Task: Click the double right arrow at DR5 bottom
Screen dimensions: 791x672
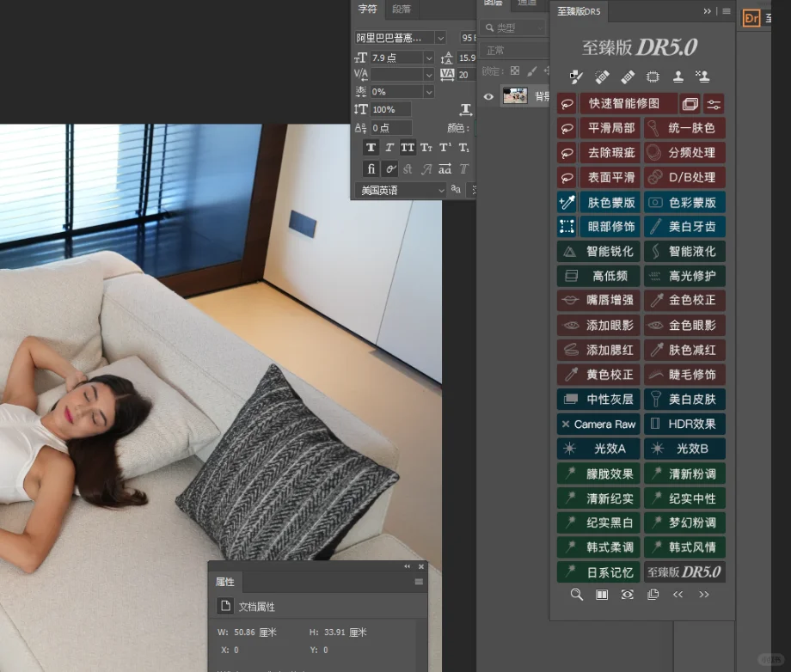Action: coord(703,595)
